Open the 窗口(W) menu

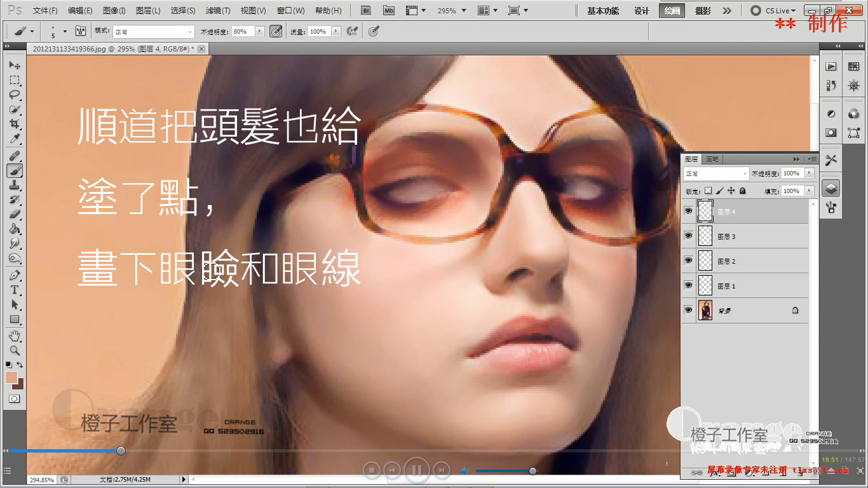pyautogui.click(x=291, y=11)
